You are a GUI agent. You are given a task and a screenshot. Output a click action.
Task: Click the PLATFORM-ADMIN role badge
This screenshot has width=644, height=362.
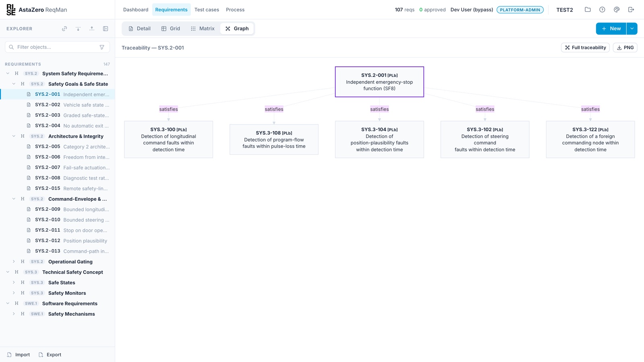pos(520,10)
